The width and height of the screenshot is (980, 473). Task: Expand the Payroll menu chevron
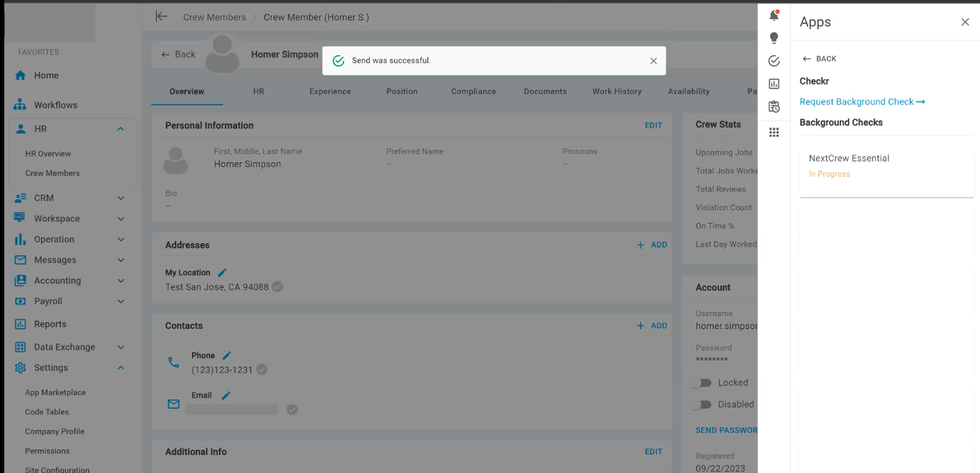coord(121,301)
